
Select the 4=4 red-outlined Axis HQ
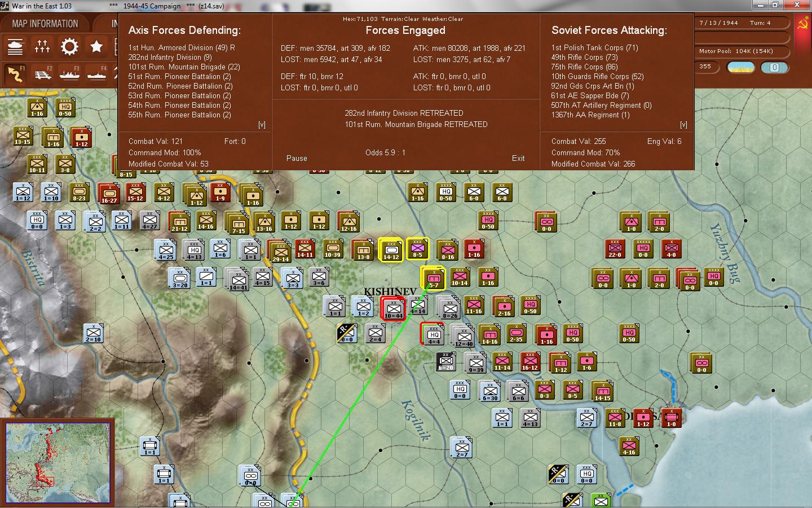pos(434,334)
